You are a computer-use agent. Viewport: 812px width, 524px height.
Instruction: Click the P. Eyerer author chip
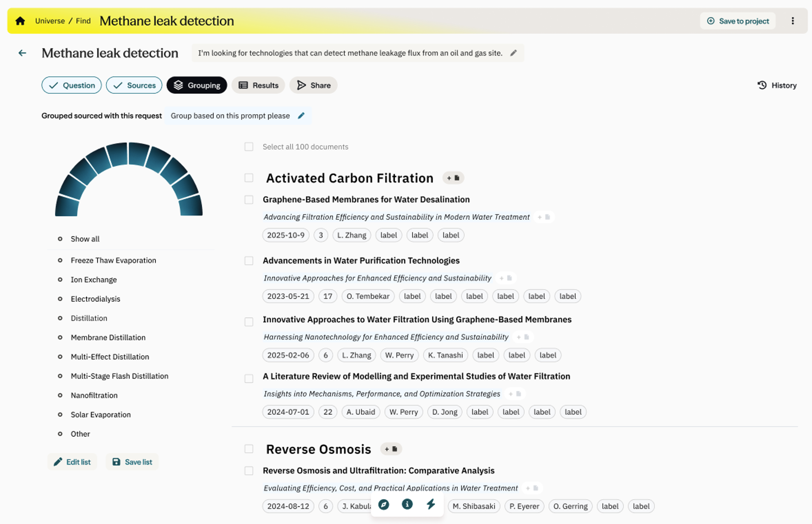click(x=524, y=506)
